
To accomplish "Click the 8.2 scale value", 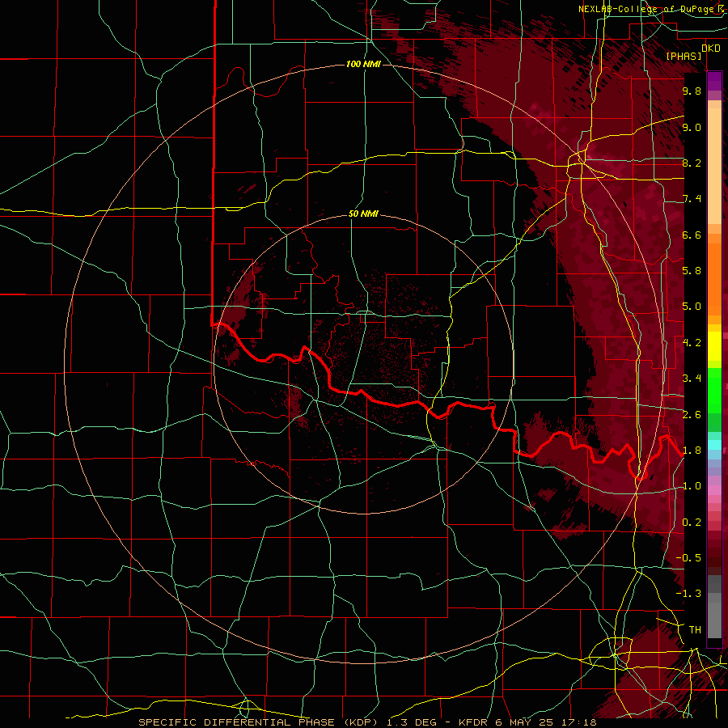I will [x=692, y=163].
